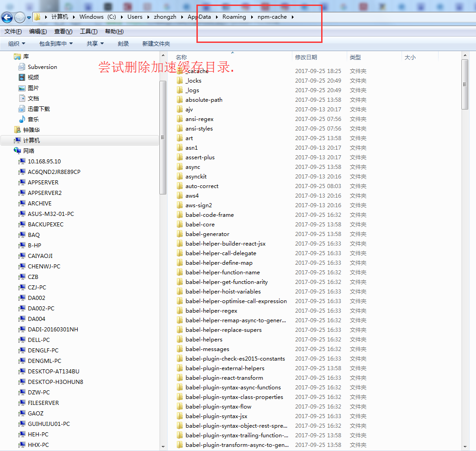Screen dimensions: 476x451
Task: Open the 工具(T) menu
Action: click(89, 31)
